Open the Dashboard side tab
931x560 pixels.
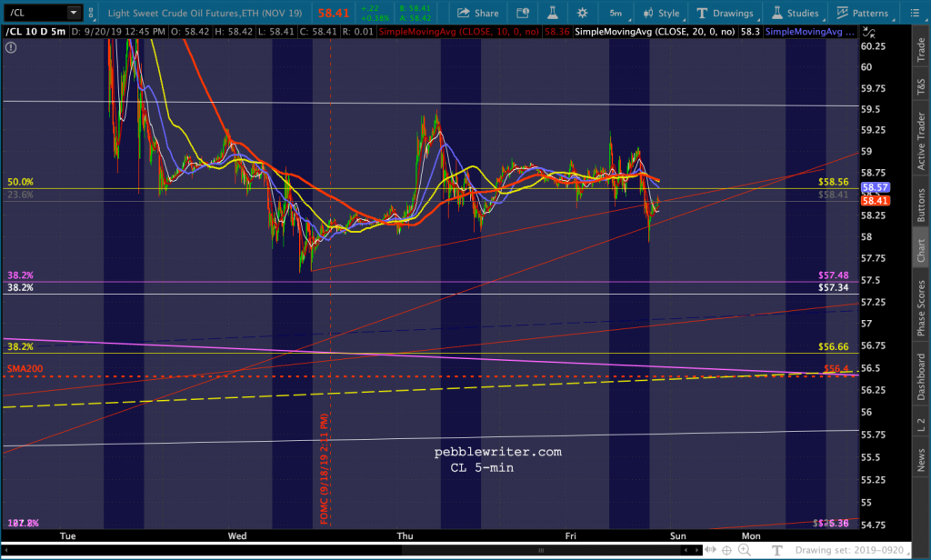[x=921, y=376]
